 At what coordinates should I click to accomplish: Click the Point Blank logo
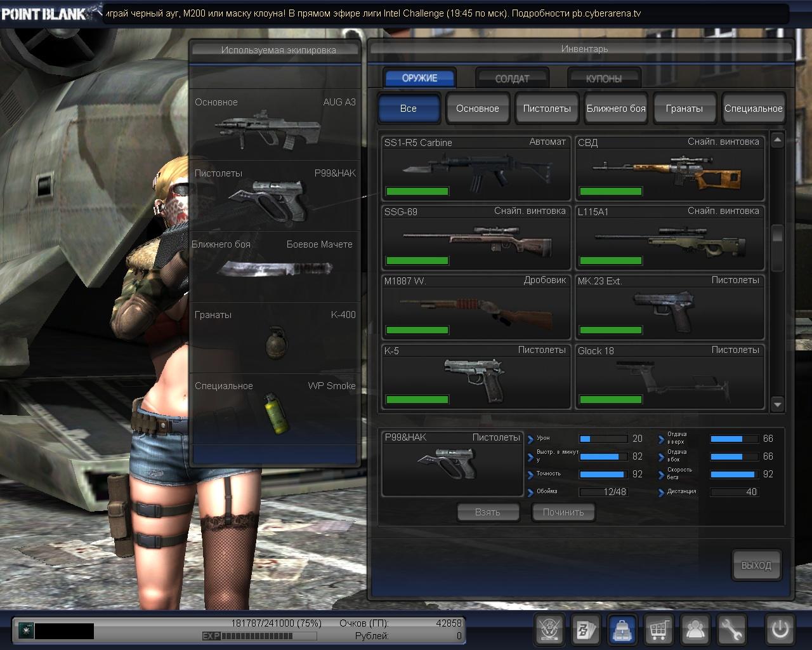point(51,12)
